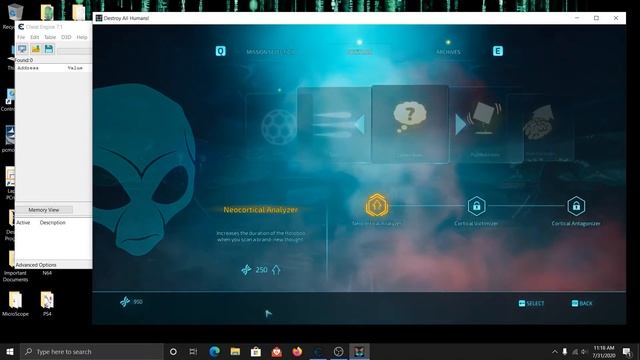640x360 pixels.
Task: Select the locked Cortical Optimizer upgrade
Action: pyautogui.click(x=476, y=206)
